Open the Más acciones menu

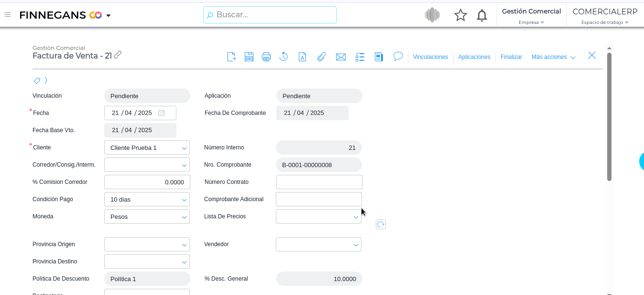tap(553, 57)
